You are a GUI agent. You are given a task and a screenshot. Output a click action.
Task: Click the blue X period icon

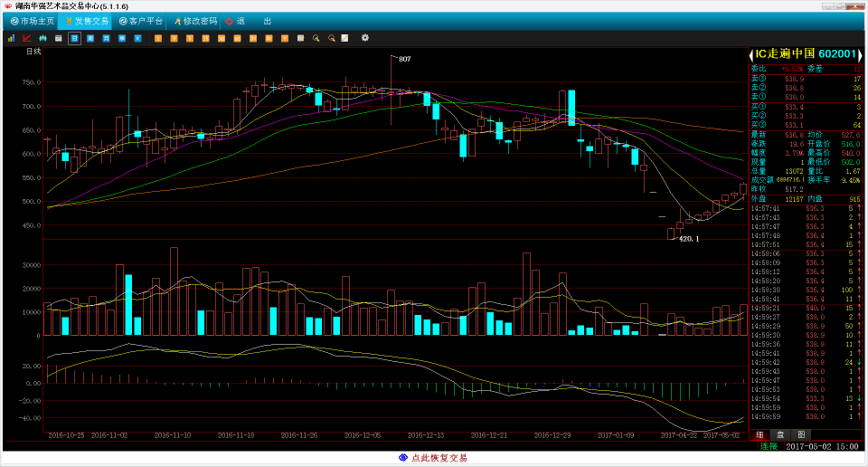(137, 38)
